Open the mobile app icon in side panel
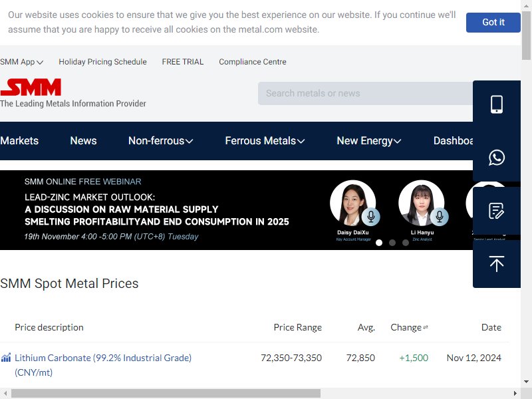Image resolution: width=532 pixels, height=399 pixels. pyautogui.click(x=496, y=104)
